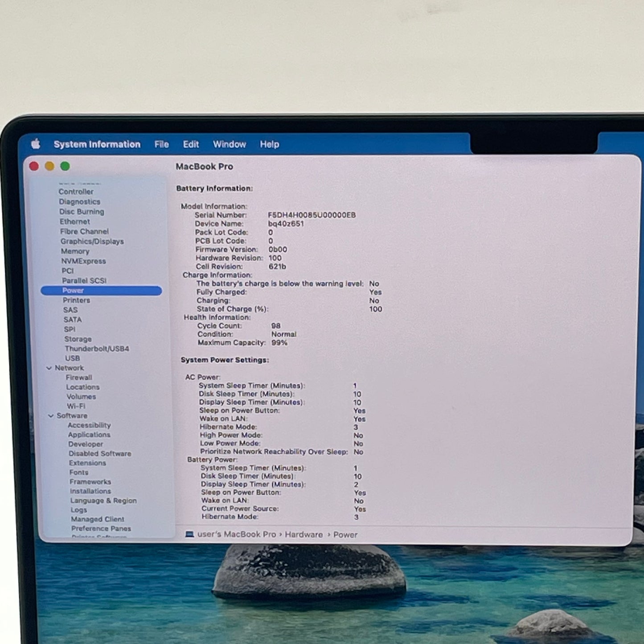This screenshot has width=644, height=644.
Task: Open the File menu
Action: point(162,144)
